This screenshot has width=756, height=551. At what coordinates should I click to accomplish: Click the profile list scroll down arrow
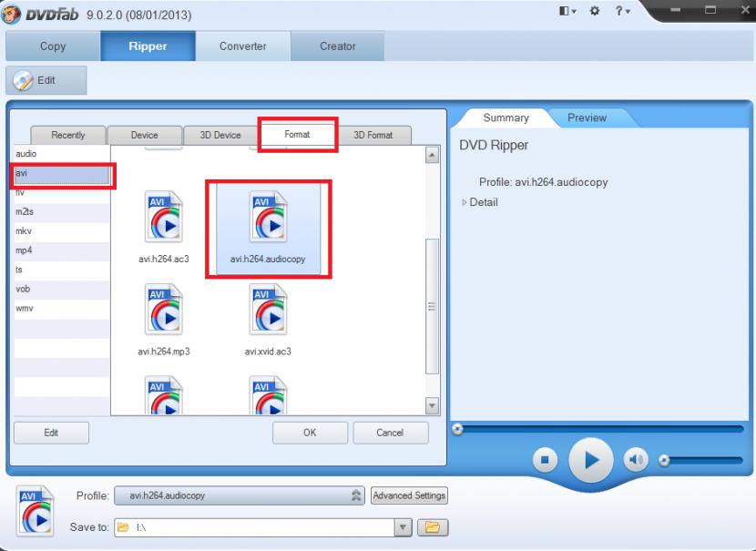coord(432,405)
